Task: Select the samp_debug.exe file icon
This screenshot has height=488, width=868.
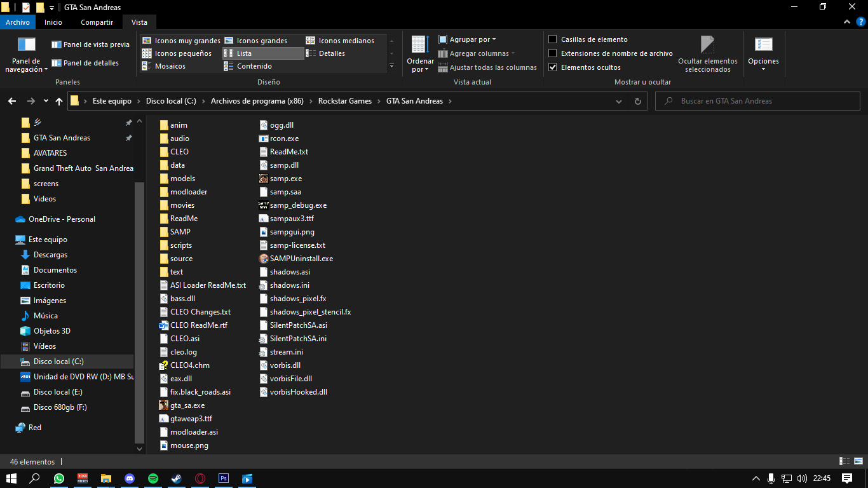Action: [x=264, y=205]
